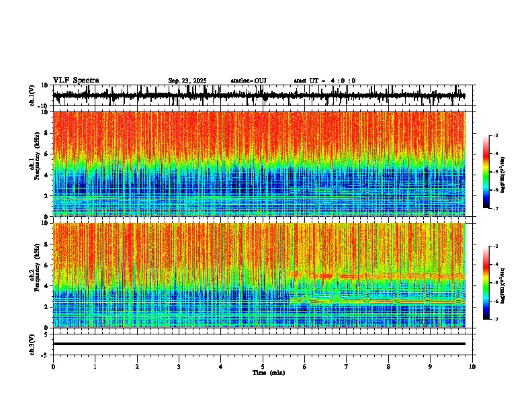Click the Time axis tick label '8'
This screenshot has width=532, height=411.
(x=388, y=367)
